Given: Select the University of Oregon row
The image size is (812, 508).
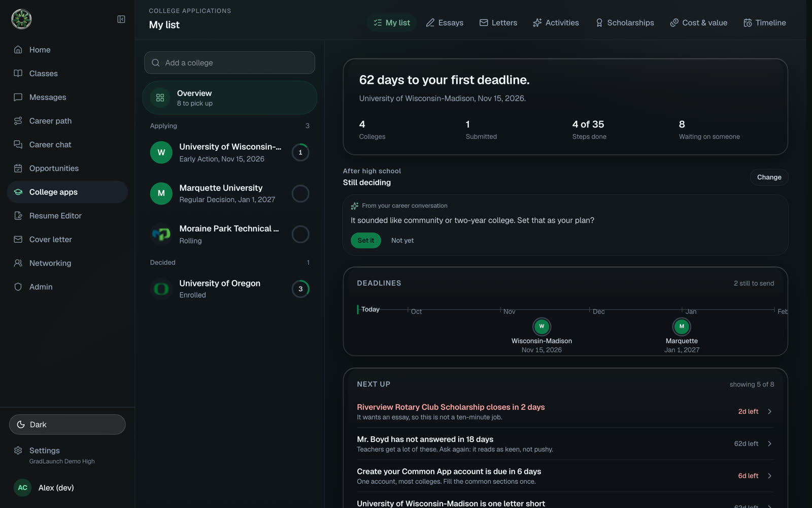Looking at the screenshot, I should 230,289.
